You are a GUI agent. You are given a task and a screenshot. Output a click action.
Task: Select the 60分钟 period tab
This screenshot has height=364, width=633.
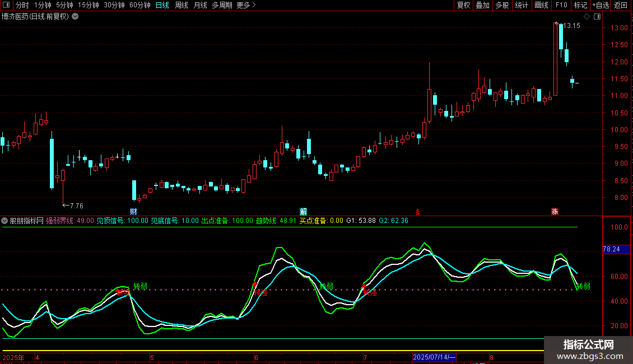pyautogui.click(x=140, y=5)
